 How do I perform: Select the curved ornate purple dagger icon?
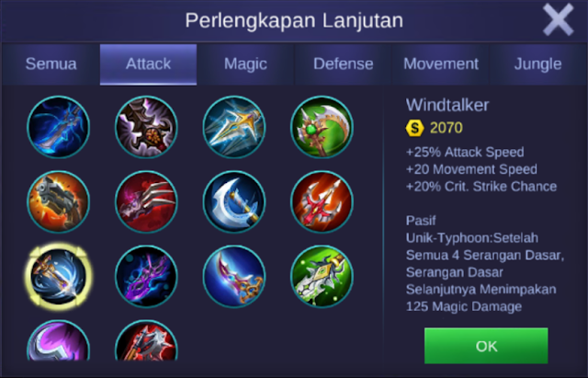point(234,276)
